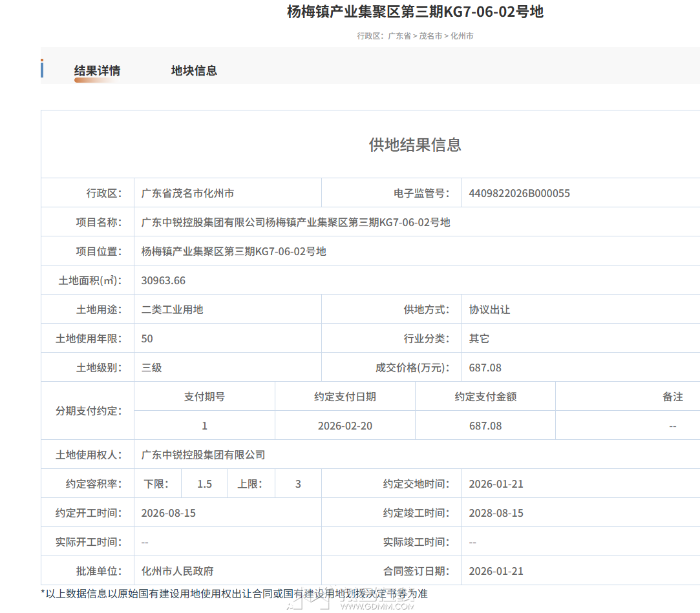Click the 协议出让 supply method value
Image resolution: width=700 pixels, height=613 pixels.
[x=489, y=309]
